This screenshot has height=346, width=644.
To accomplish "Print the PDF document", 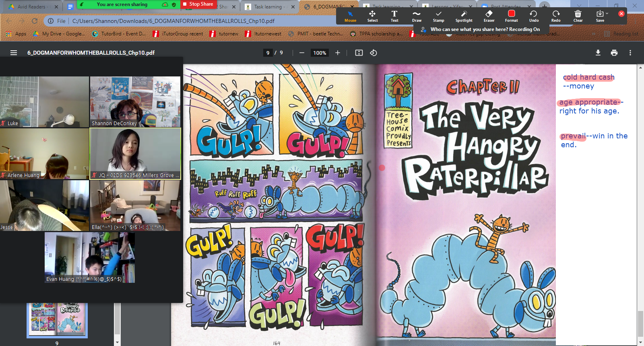I will coord(614,53).
